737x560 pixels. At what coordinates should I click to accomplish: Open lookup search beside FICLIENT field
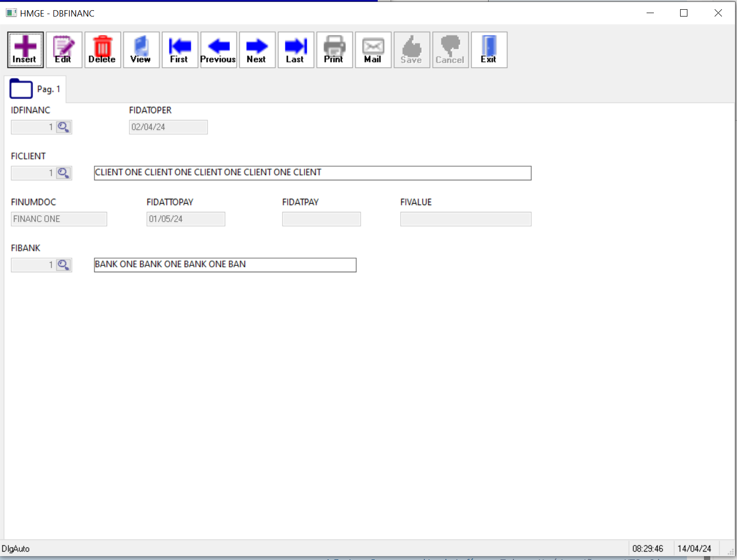pos(64,173)
